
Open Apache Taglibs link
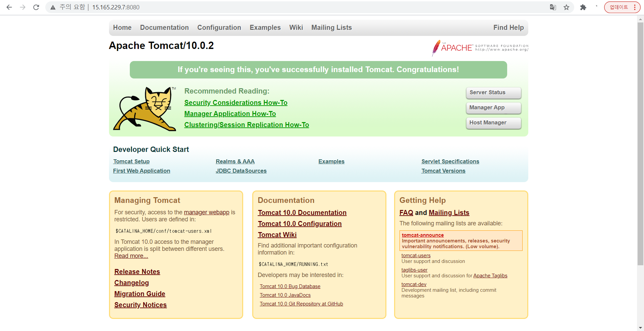(x=490, y=276)
